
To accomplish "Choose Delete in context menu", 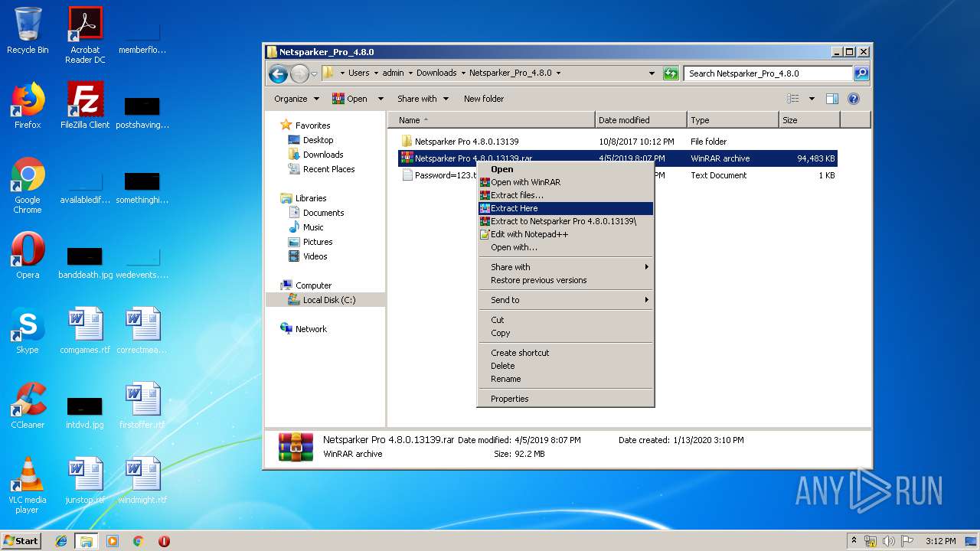I will click(x=565, y=366).
